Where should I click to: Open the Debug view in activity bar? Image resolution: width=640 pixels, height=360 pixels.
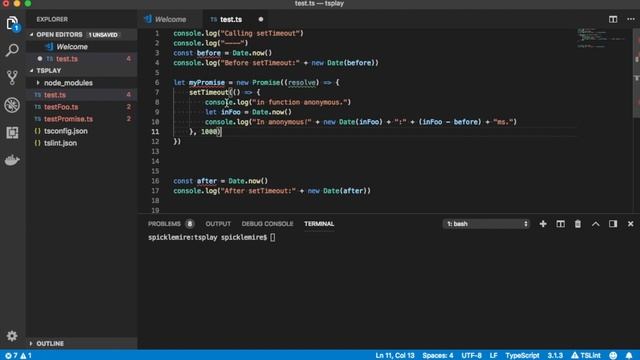coord(12,105)
